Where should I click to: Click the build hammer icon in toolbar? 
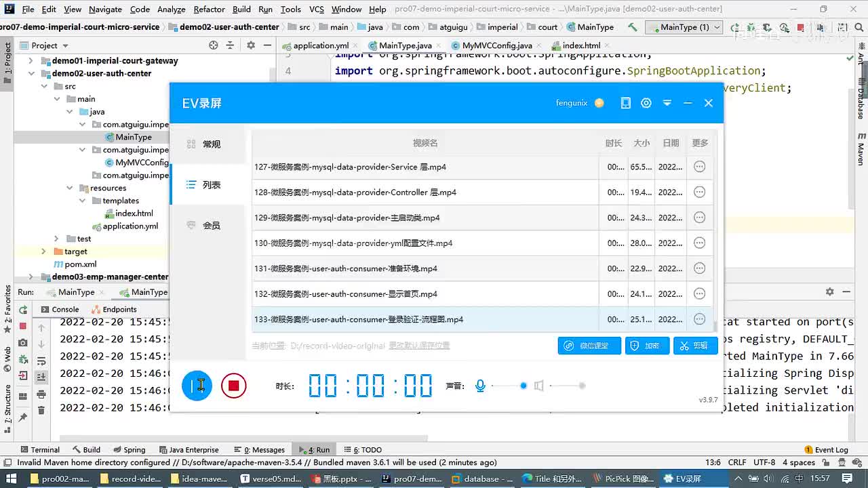(x=633, y=27)
